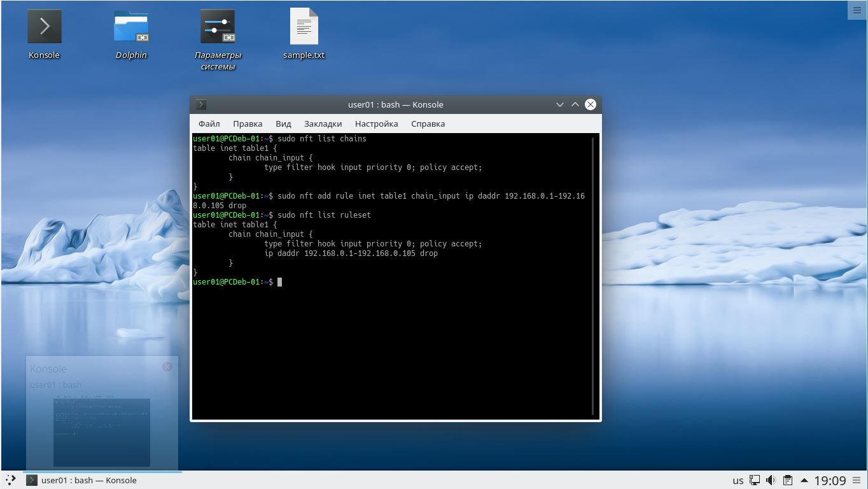
Task: Click the 19:09 clock in panel
Action: [830, 481]
